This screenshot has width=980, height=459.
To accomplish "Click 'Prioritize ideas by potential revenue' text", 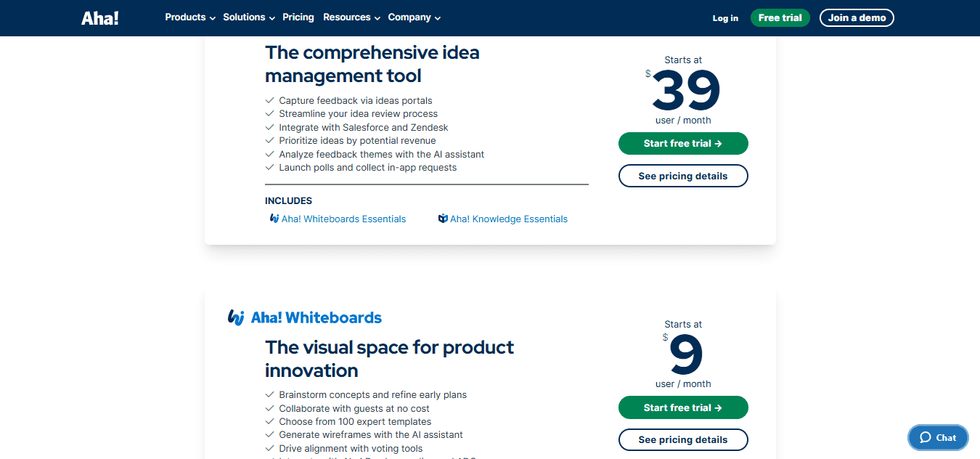I will pyautogui.click(x=357, y=141).
